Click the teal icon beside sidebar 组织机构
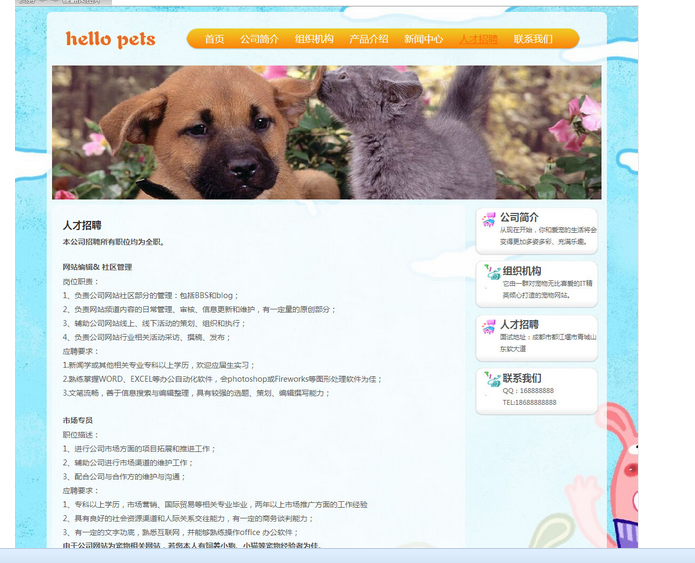Viewport: 695px width, 563px height. pos(491,273)
